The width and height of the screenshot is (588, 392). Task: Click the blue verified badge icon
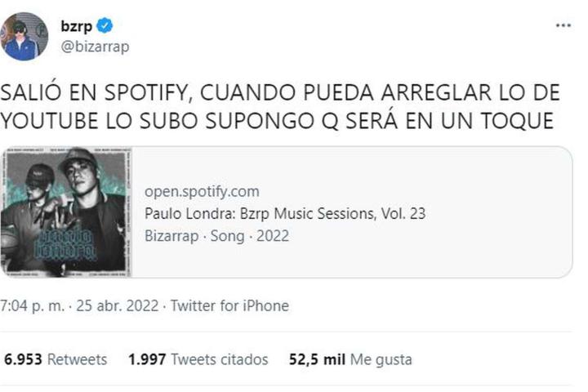(105, 25)
